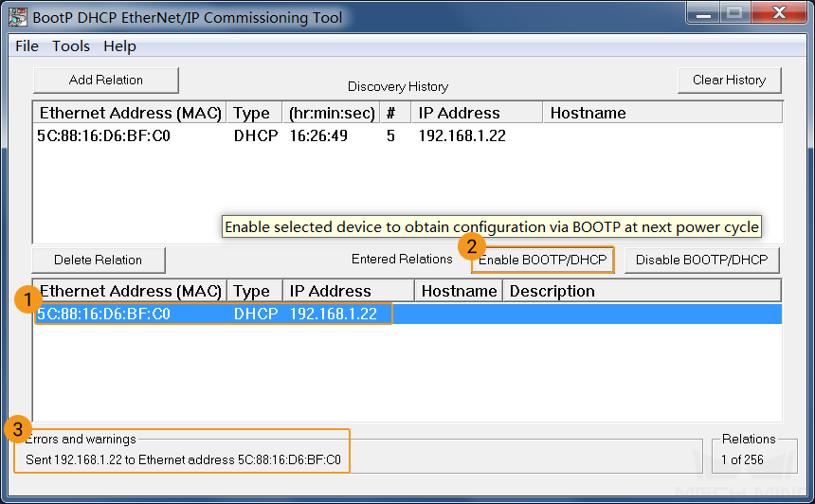Maximize the Commissioning Tool window

click(734, 13)
